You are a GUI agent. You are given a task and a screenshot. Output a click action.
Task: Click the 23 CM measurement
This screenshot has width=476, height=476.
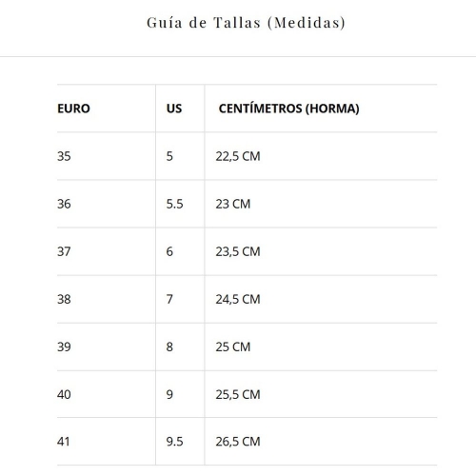[x=233, y=204]
